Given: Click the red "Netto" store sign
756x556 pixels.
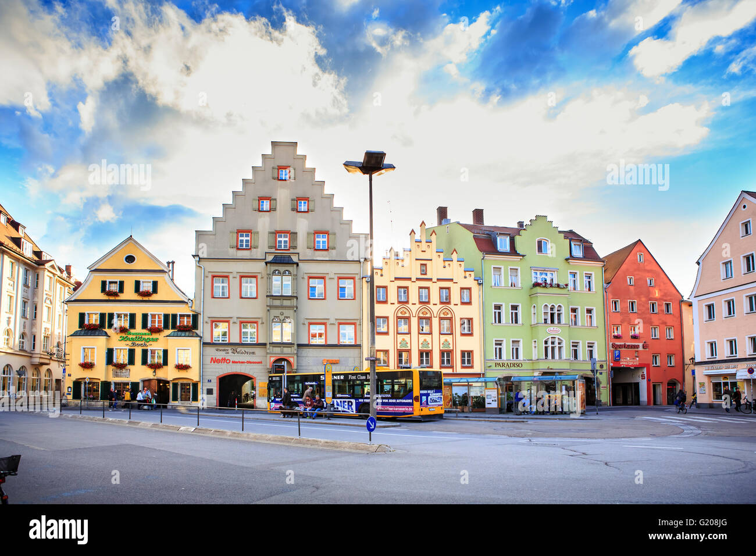Looking at the screenshot, I should pyautogui.click(x=220, y=361).
